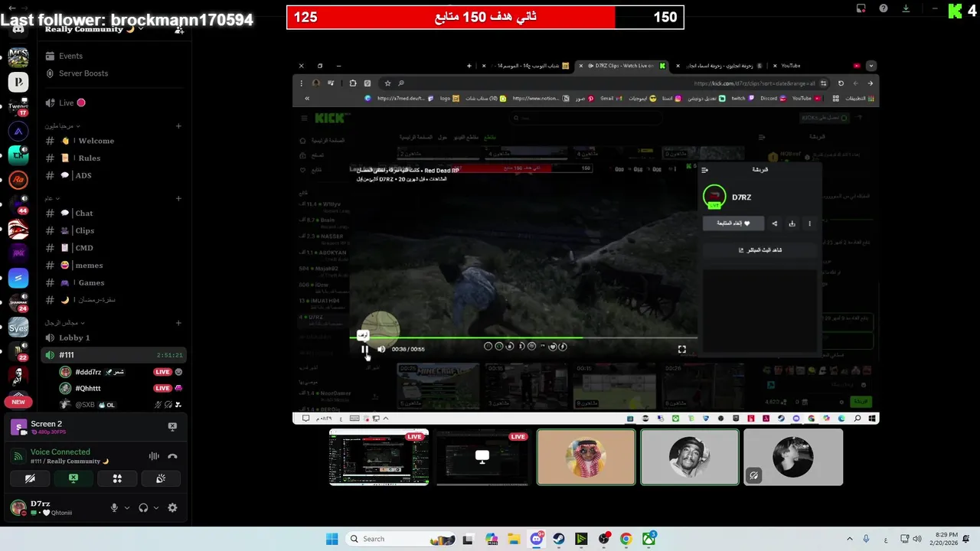This screenshot has height=551, width=980.
Task: Click the download icon in Discord title bar
Action: tap(906, 8)
